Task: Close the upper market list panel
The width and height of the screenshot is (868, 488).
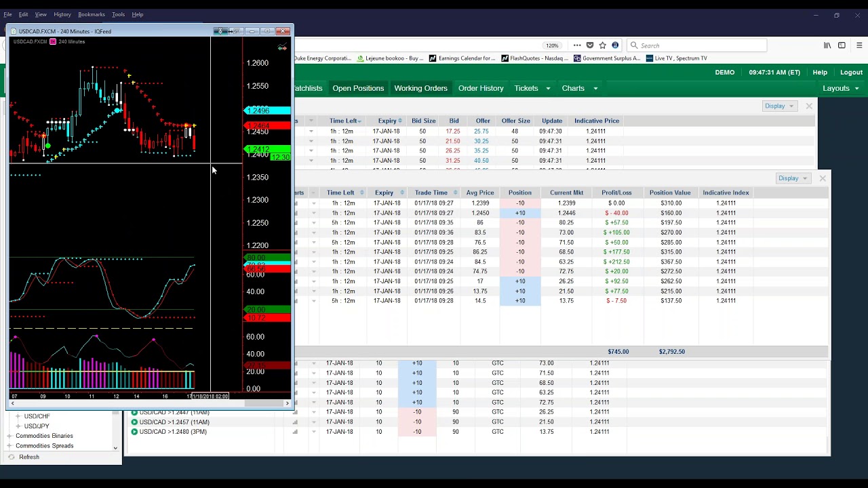Action: tap(809, 106)
